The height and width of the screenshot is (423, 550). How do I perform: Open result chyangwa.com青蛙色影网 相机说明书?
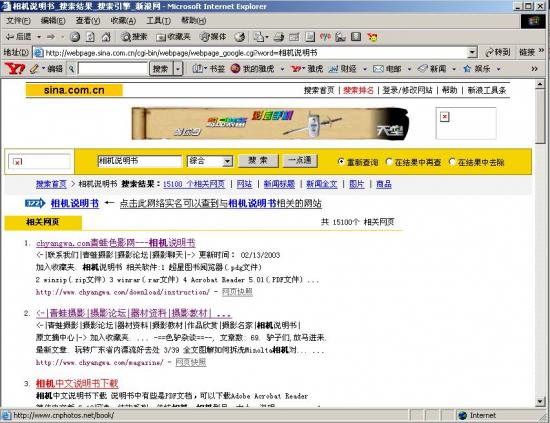click(x=115, y=243)
